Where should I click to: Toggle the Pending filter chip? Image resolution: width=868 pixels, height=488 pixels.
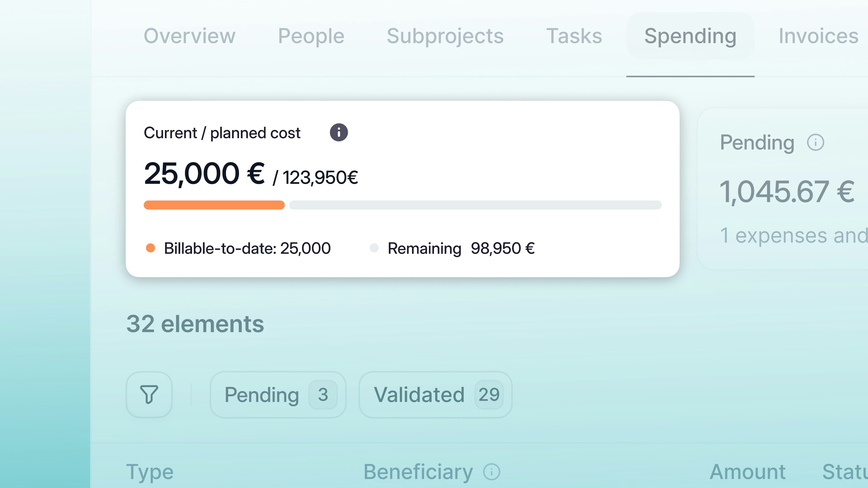pyautogui.click(x=278, y=394)
